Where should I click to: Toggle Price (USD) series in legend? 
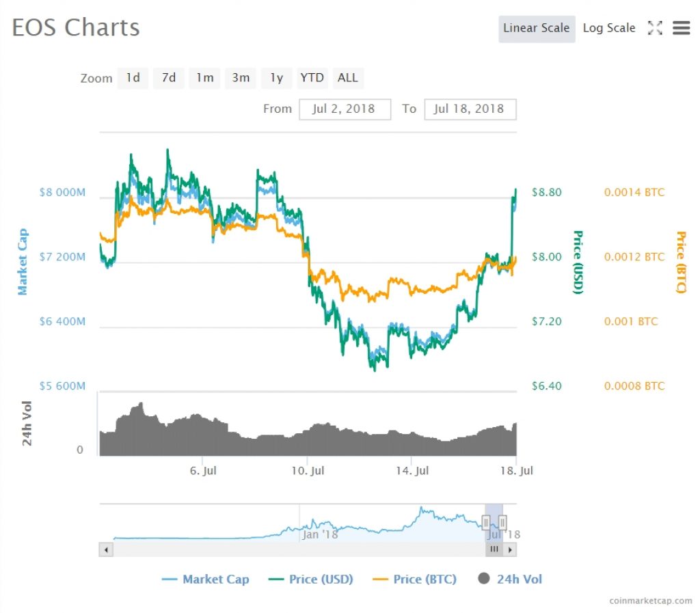pos(311,579)
